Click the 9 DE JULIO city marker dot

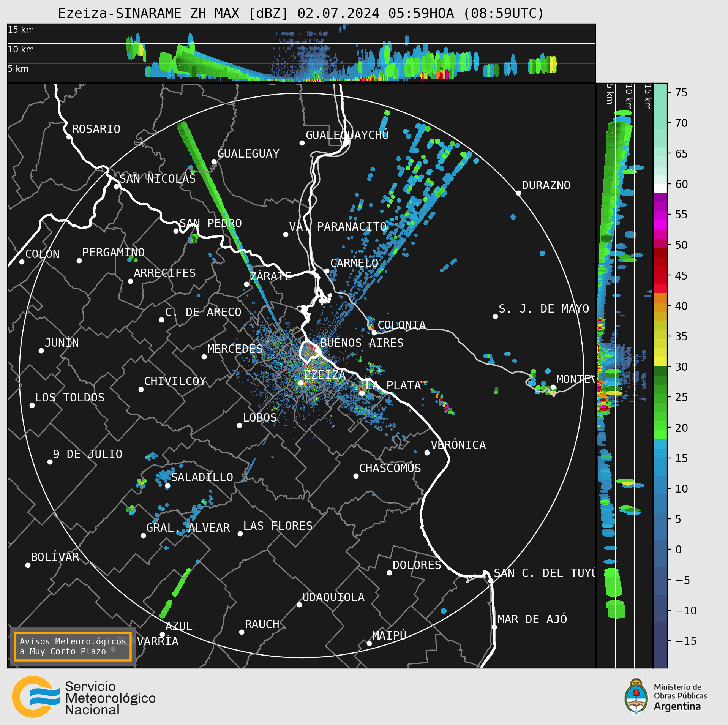pos(50,462)
